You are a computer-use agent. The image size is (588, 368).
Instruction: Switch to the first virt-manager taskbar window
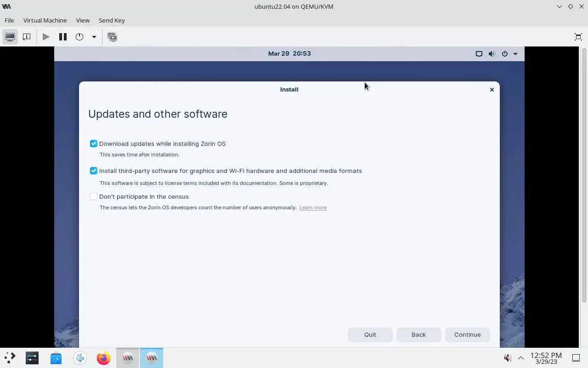[x=128, y=358]
